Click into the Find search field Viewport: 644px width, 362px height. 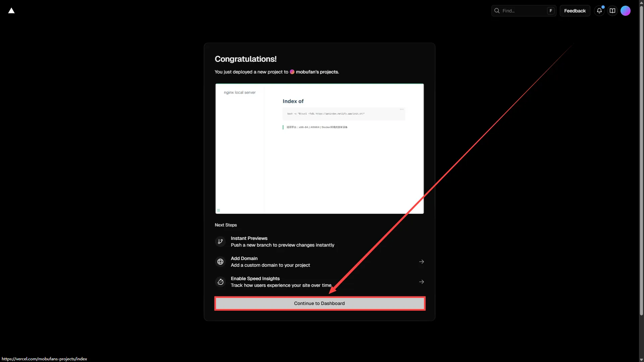coord(523,11)
